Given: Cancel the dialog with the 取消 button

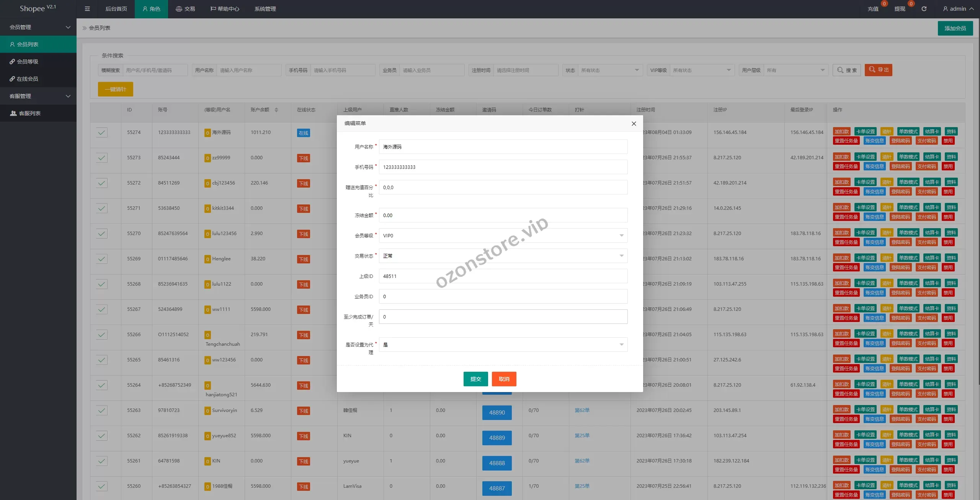Looking at the screenshot, I should [504, 379].
